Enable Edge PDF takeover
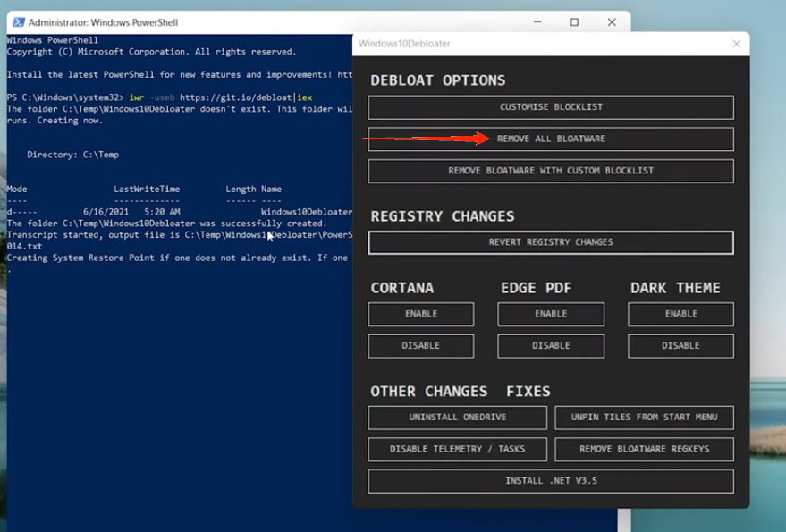 coord(550,314)
